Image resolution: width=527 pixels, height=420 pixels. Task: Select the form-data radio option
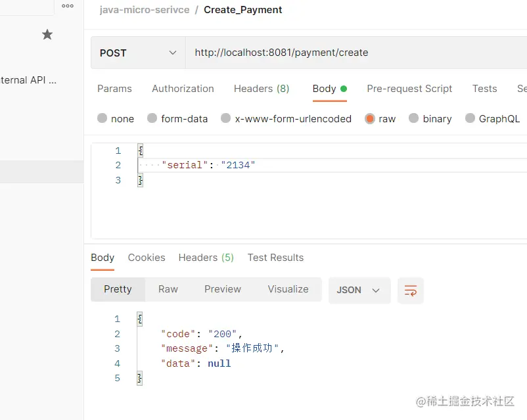click(152, 118)
